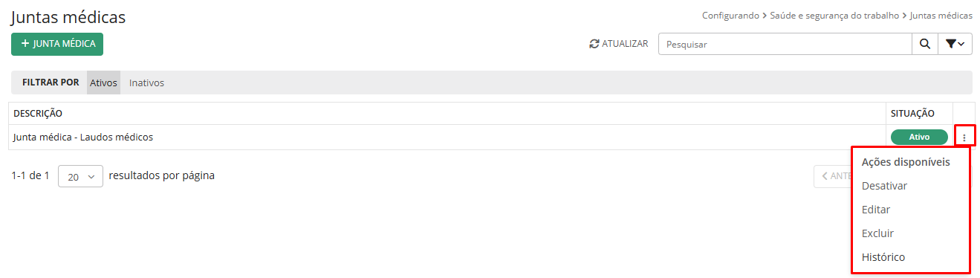Open the funnel filter options icon

pos(950,44)
